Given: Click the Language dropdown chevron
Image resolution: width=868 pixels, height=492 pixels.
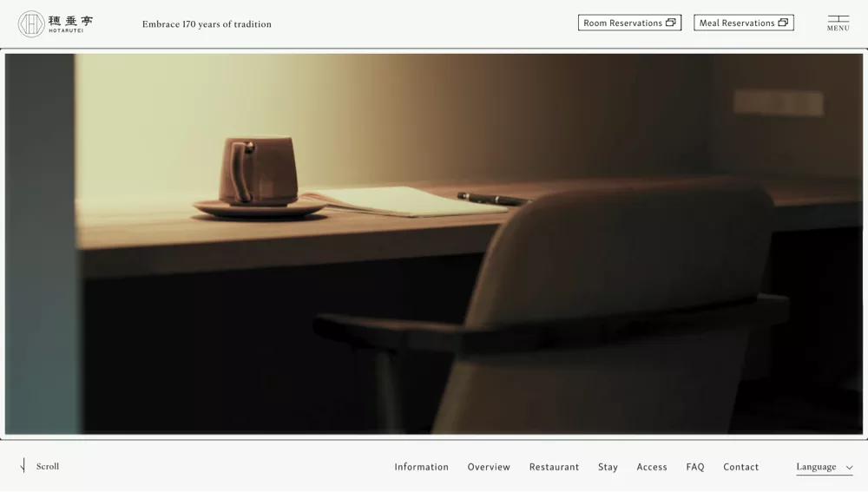Looking at the screenshot, I should (x=849, y=468).
